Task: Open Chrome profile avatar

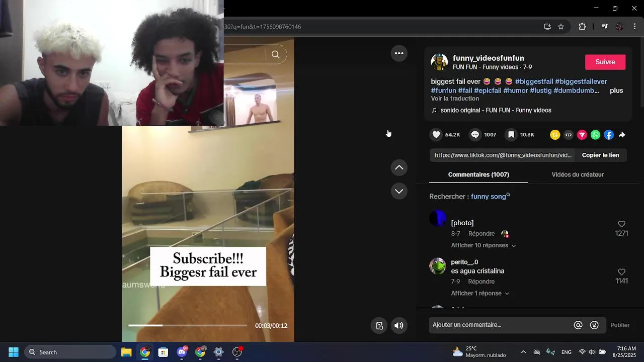Action: (x=619, y=27)
